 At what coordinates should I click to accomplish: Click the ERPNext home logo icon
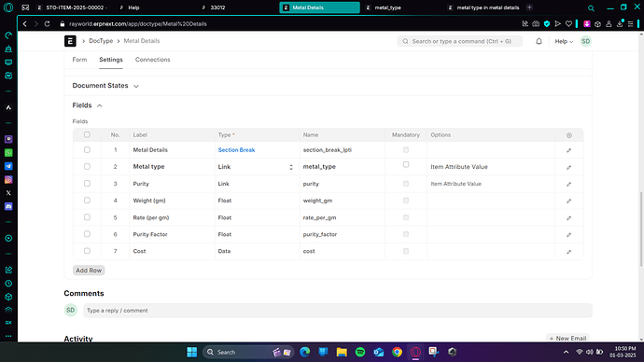tap(70, 41)
